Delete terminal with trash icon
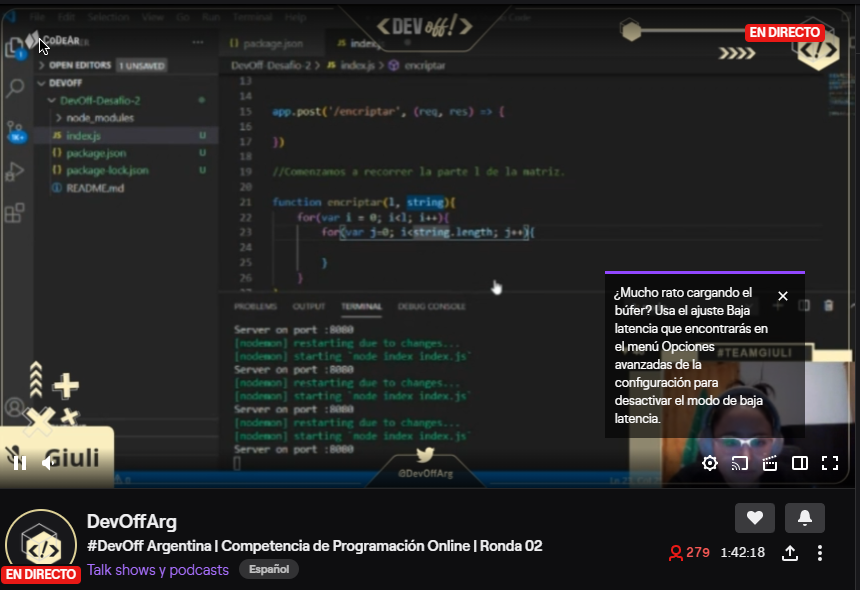The width and height of the screenshot is (860, 590). [829, 305]
